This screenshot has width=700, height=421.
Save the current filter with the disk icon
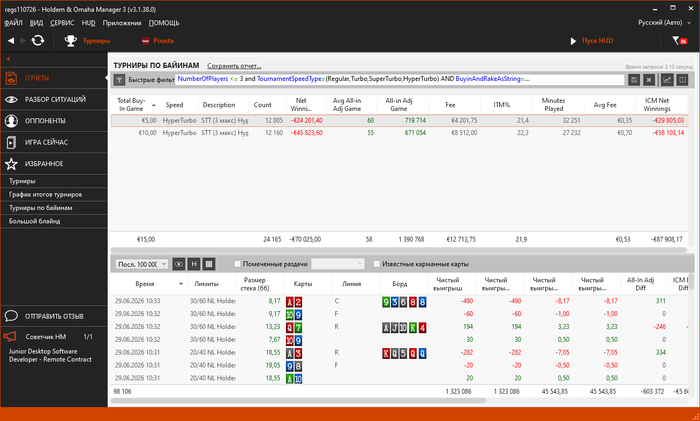[x=633, y=80]
